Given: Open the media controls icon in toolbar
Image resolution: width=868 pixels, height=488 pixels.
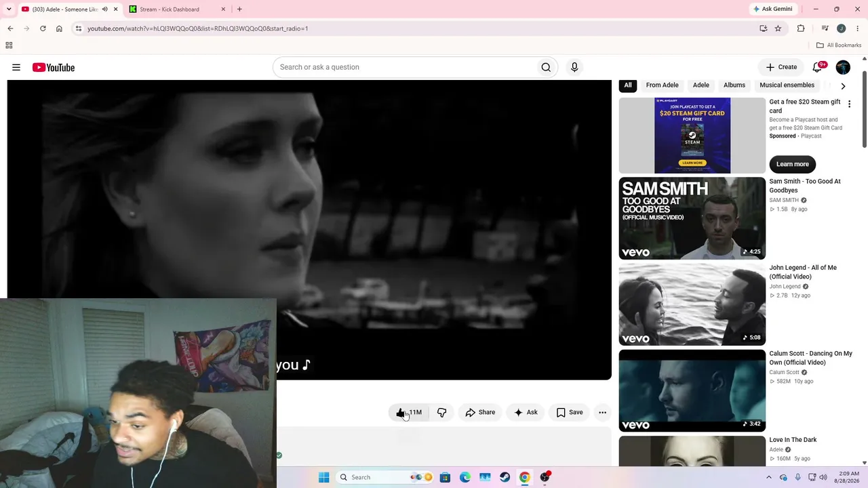Looking at the screenshot, I should [825, 28].
